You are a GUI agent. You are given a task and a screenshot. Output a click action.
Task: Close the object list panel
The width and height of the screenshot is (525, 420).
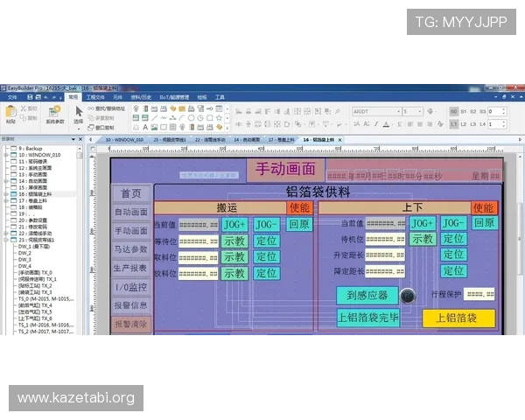(x=80, y=139)
